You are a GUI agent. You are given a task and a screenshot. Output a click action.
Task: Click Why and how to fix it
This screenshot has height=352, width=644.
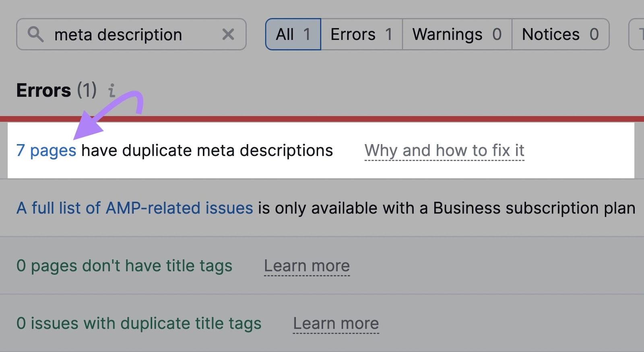[444, 151]
